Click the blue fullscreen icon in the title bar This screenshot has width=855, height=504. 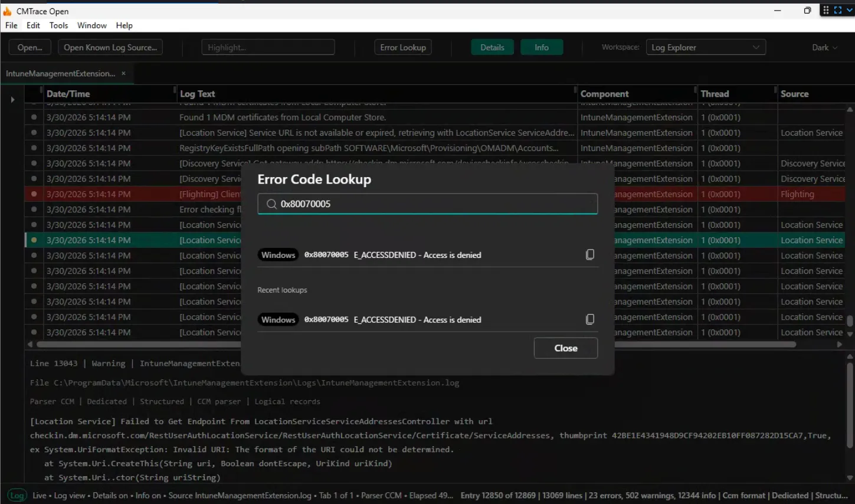pyautogui.click(x=836, y=9)
